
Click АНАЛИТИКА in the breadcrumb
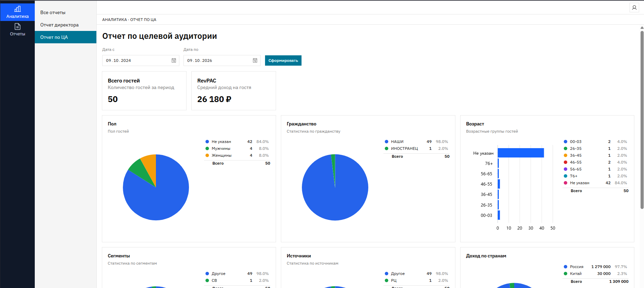point(114,20)
